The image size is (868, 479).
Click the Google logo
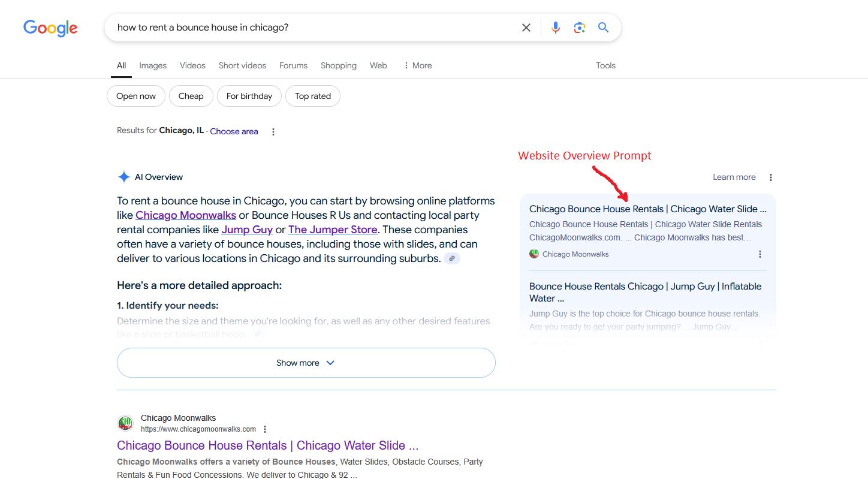coord(50,28)
